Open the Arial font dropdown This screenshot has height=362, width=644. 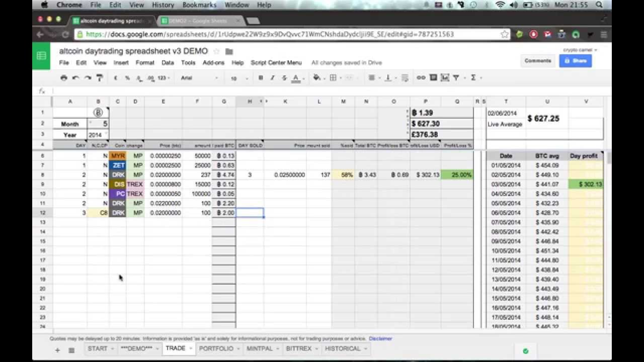pyautogui.click(x=199, y=78)
